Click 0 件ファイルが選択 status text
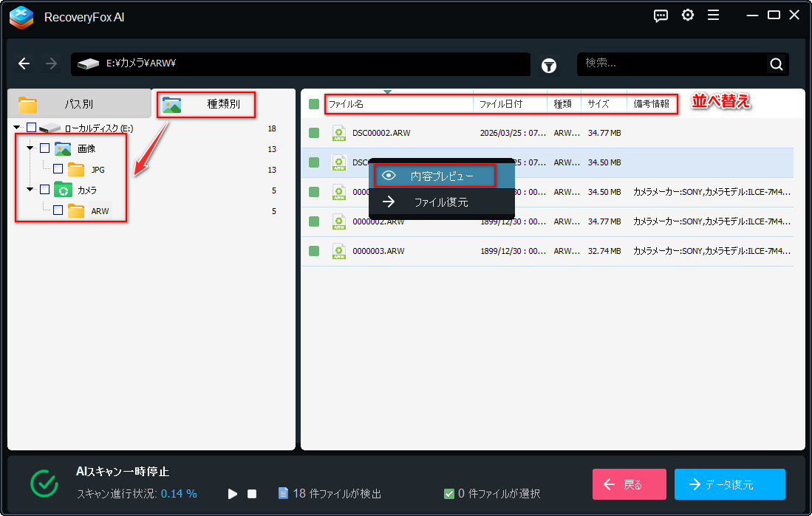This screenshot has width=812, height=516. pyautogui.click(x=499, y=494)
